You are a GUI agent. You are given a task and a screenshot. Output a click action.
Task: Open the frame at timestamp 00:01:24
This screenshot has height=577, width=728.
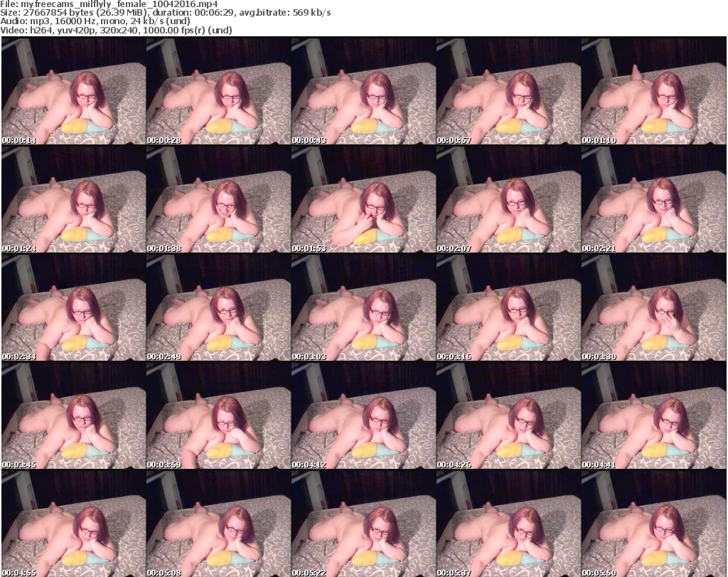point(73,198)
